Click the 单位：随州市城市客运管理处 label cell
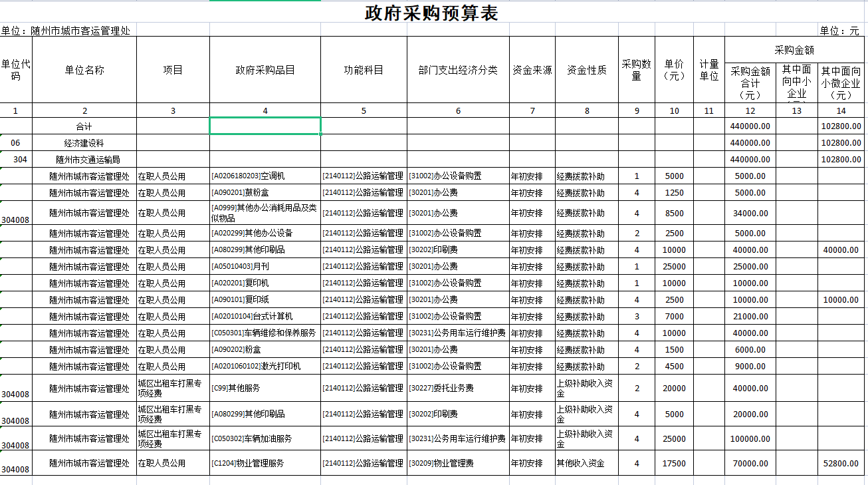The image size is (868, 485). click(x=66, y=31)
